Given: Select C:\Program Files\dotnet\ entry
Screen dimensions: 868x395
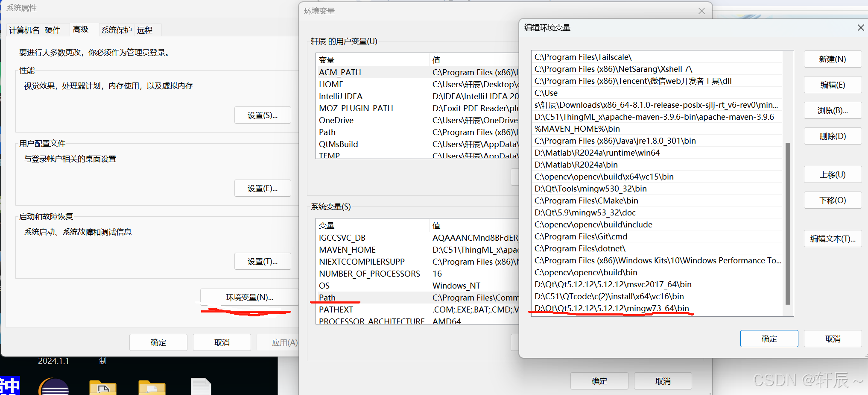Looking at the screenshot, I should point(657,248).
